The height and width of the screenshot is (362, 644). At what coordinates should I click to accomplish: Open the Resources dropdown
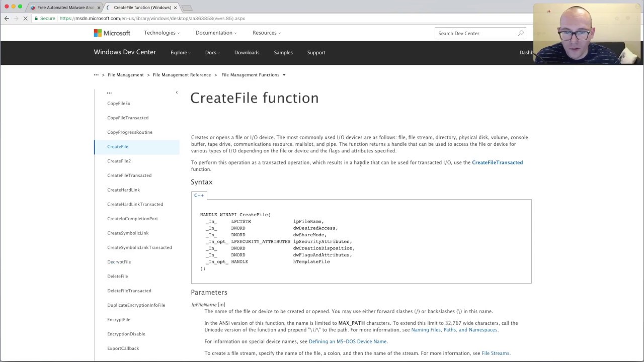click(267, 33)
